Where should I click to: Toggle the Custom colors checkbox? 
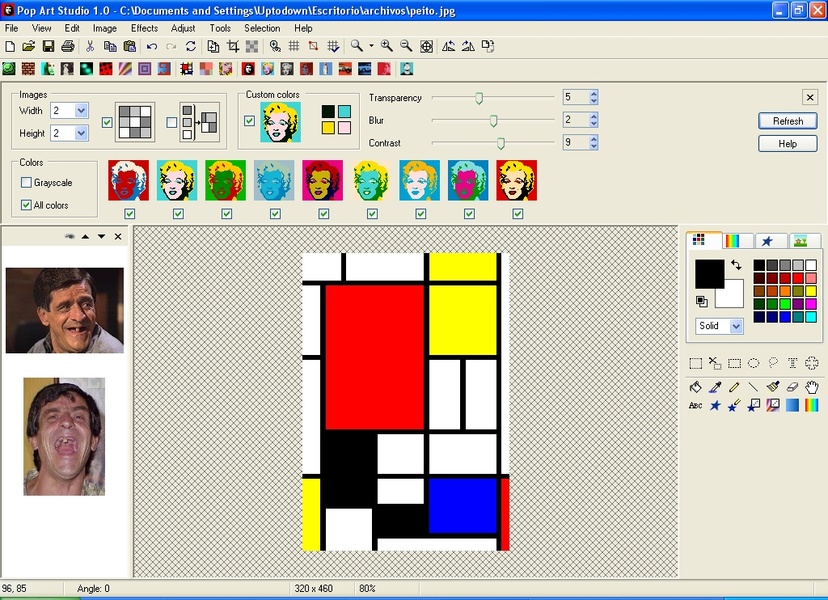click(250, 121)
